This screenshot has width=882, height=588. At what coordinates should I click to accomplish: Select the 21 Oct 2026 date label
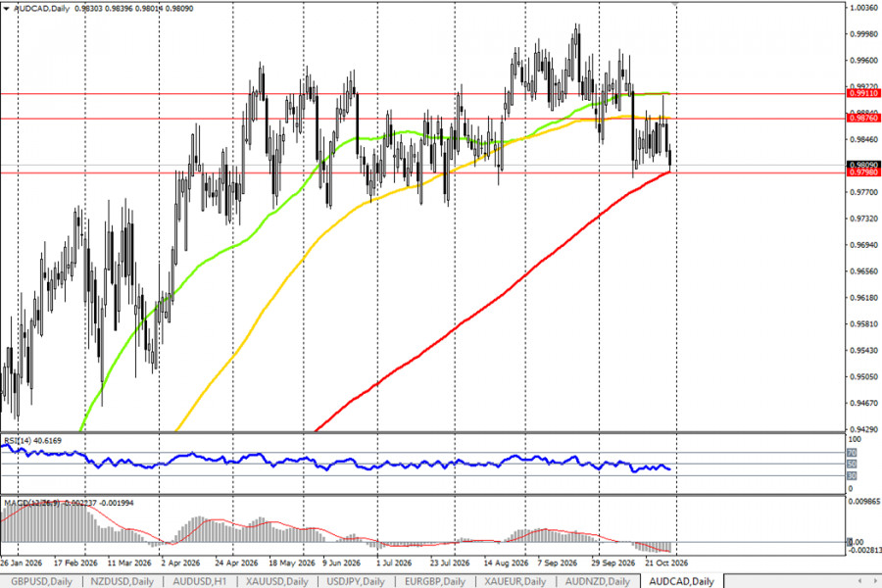[666, 563]
